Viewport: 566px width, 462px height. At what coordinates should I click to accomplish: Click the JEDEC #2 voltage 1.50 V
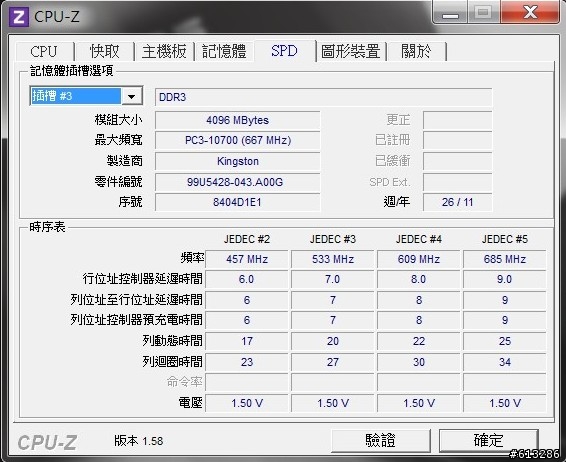tap(247, 403)
